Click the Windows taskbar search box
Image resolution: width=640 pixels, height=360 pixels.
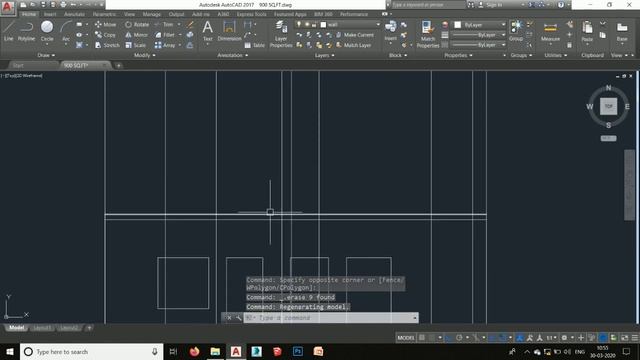pyautogui.click(x=91, y=351)
